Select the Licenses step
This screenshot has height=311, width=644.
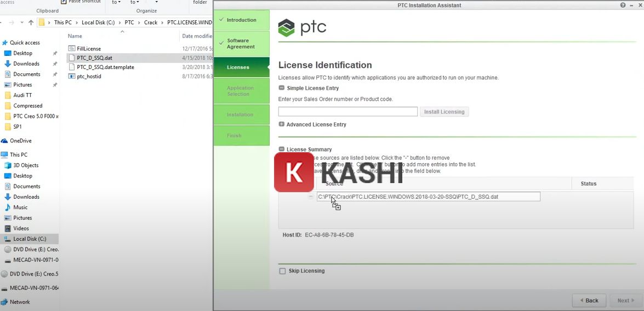(x=242, y=67)
